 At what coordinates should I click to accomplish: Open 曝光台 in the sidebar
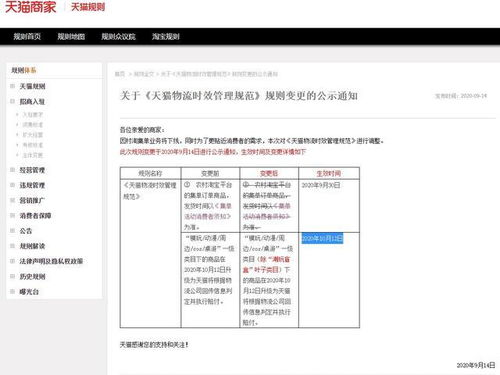(x=29, y=292)
